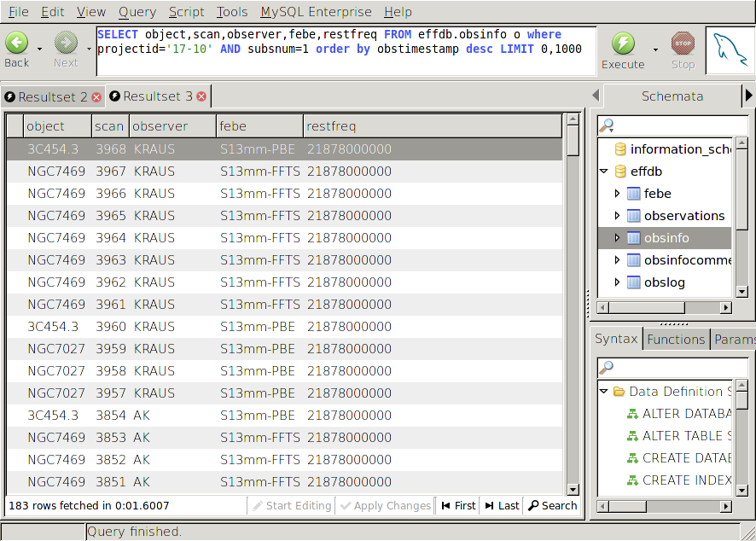Click the right arrow beside Schemata tab
The width and height of the screenshot is (756, 541).
point(748,95)
